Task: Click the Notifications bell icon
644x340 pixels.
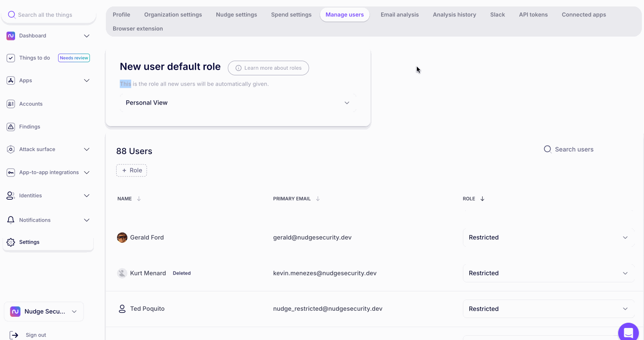Action: pyautogui.click(x=11, y=220)
